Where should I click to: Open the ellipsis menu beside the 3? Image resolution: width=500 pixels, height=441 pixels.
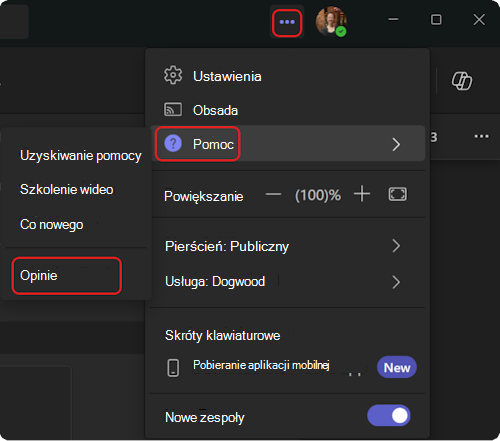click(481, 136)
